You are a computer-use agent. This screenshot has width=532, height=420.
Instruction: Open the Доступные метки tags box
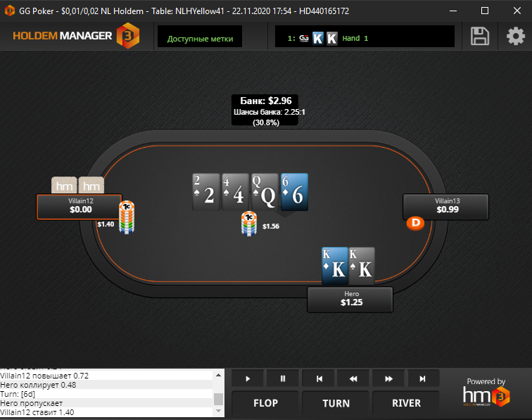click(x=200, y=37)
